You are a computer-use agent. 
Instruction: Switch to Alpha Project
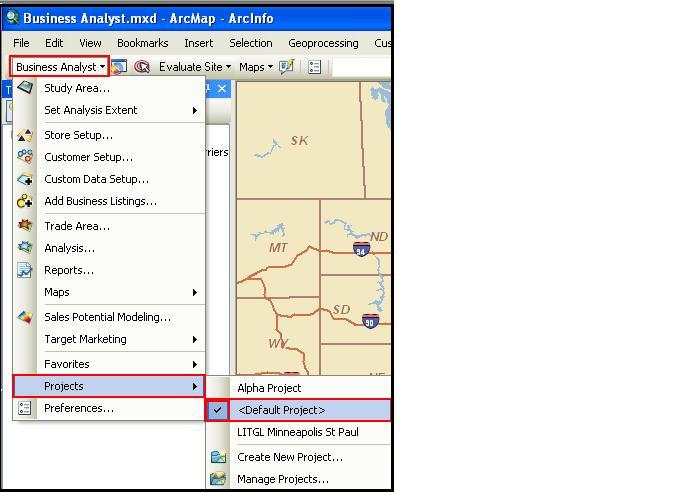(x=269, y=388)
